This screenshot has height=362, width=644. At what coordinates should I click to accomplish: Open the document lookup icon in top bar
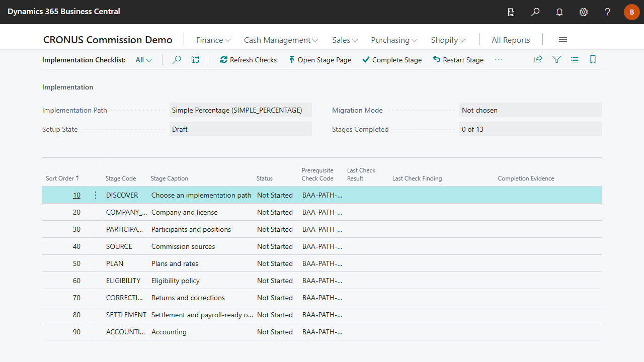pyautogui.click(x=511, y=12)
